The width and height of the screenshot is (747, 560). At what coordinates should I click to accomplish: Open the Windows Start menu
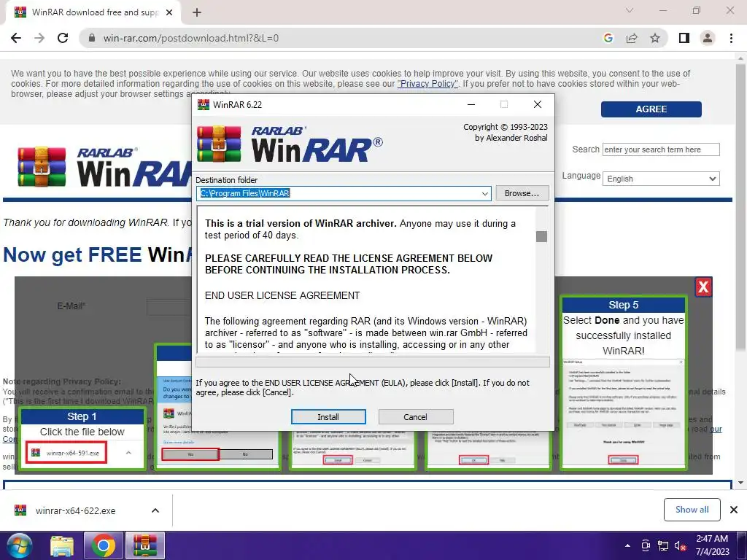pos(19,545)
